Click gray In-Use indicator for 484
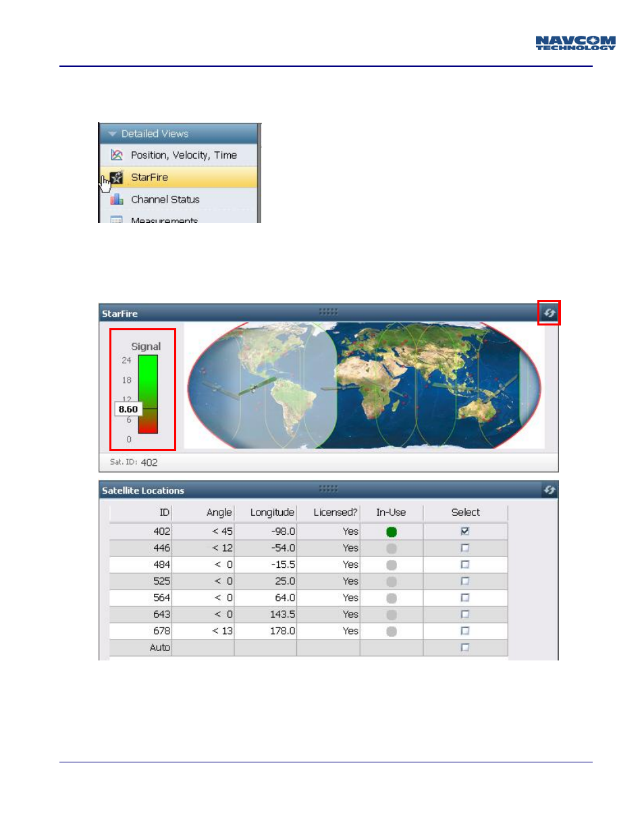 click(x=392, y=565)
